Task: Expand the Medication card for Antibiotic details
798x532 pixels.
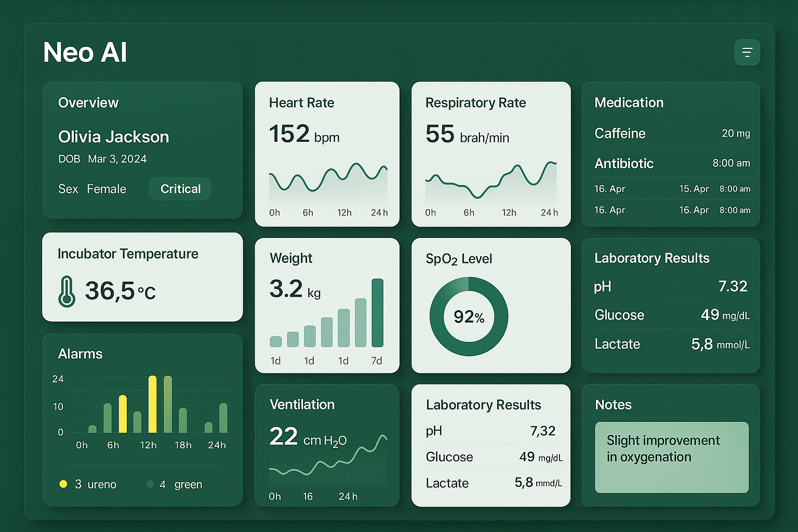Action: (x=623, y=163)
